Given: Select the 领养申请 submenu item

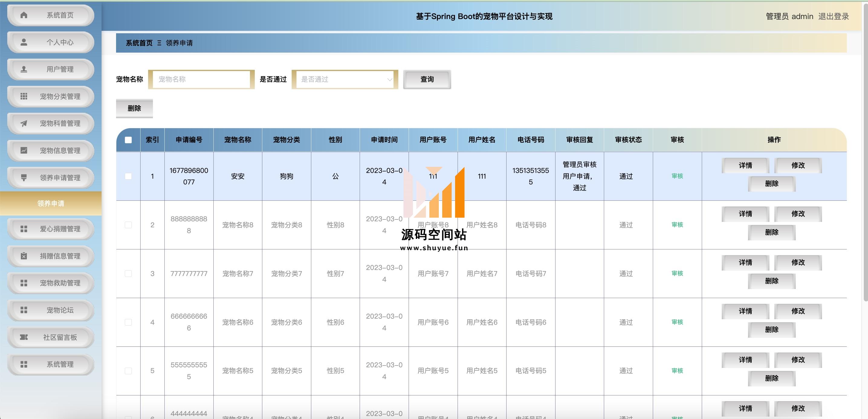Looking at the screenshot, I should click(50, 203).
